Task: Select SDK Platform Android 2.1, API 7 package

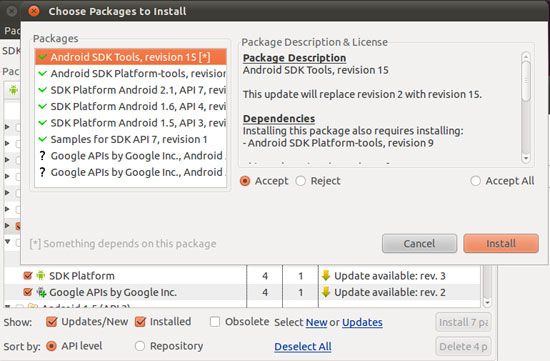Action: pos(131,90)
